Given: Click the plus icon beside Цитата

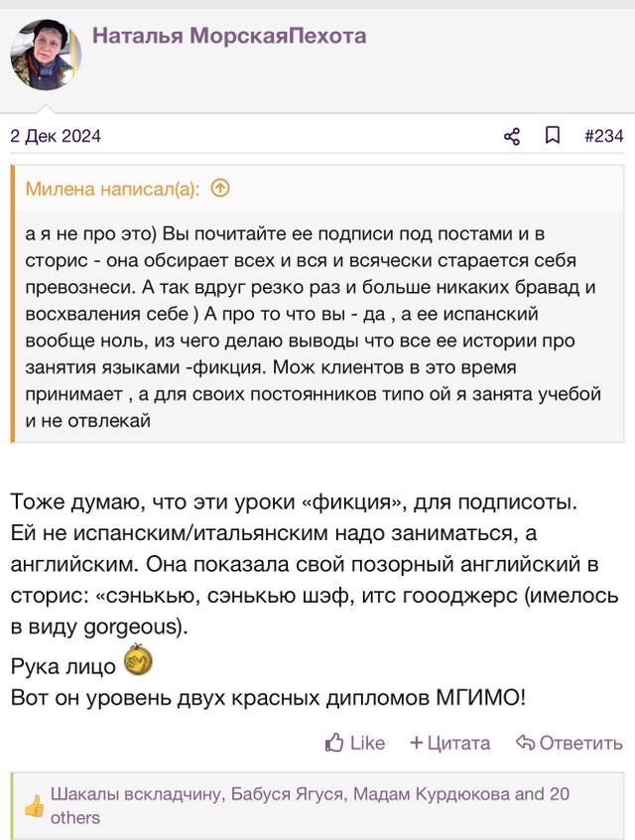Looking at the screenshot, I should click(417, 743).
